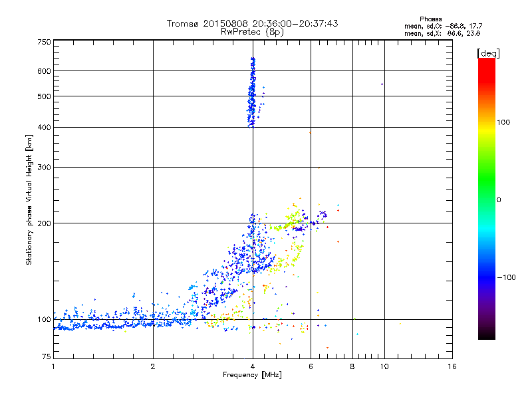Click the isolated purple point near 10 MHz, 550 km
The width and height of the screenshot is (532, 399).
coord(382,84)
